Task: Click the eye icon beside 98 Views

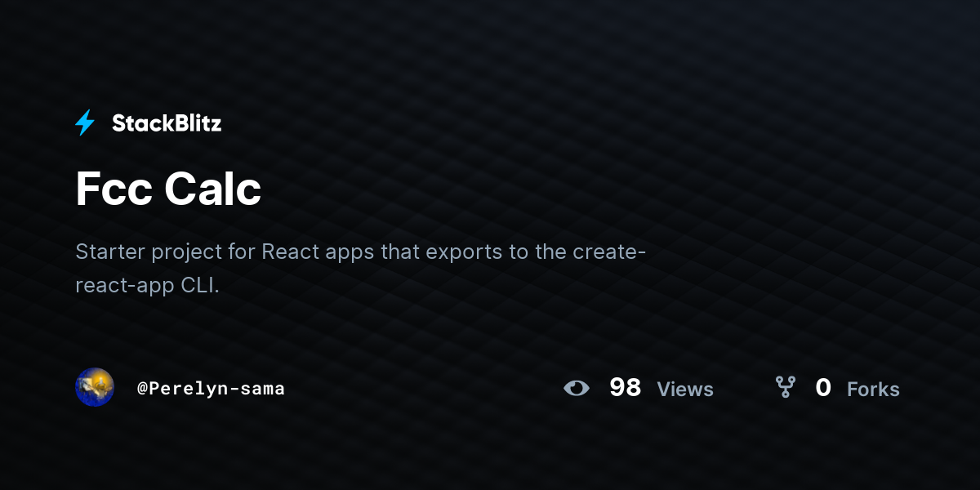Action: click(x=577, y=389)
